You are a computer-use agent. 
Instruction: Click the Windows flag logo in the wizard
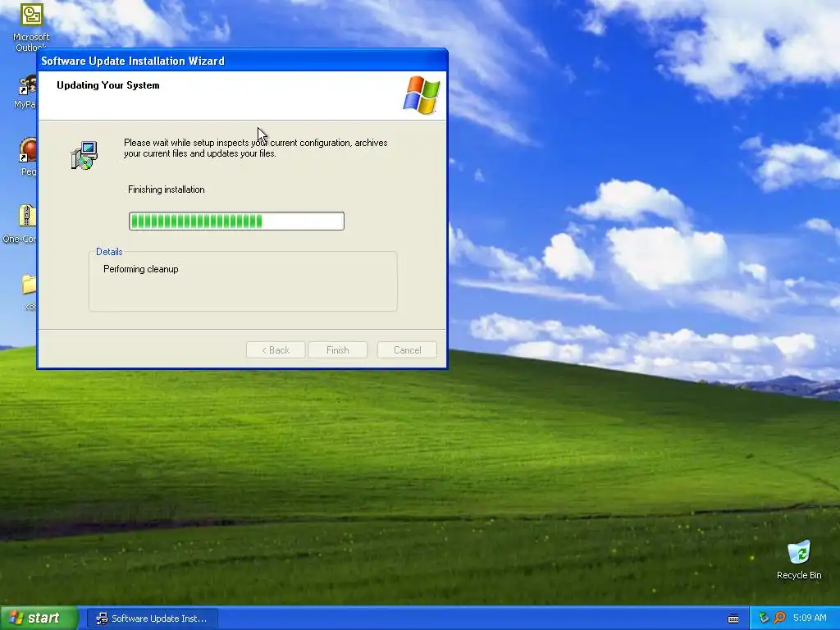point(421,95)
